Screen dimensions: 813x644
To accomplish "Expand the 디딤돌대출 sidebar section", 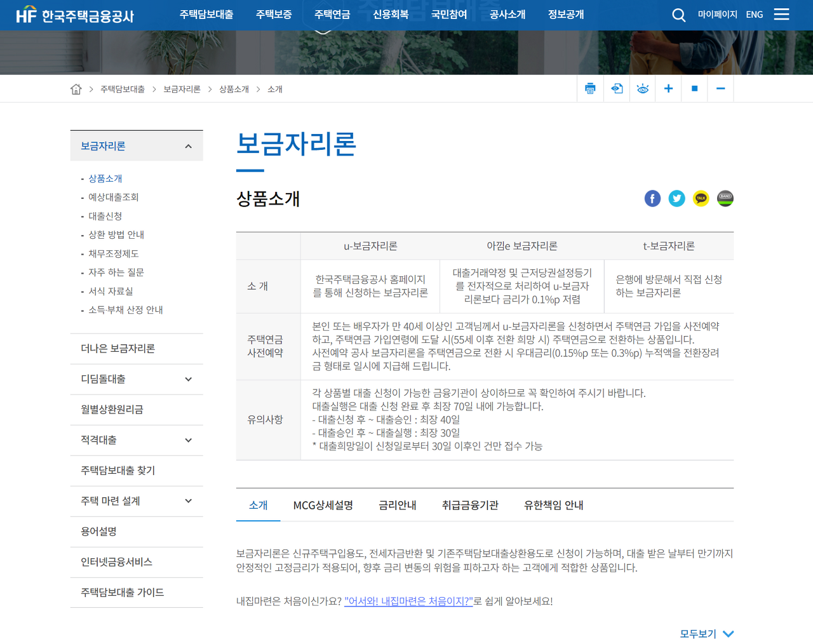I will point(188,379).
